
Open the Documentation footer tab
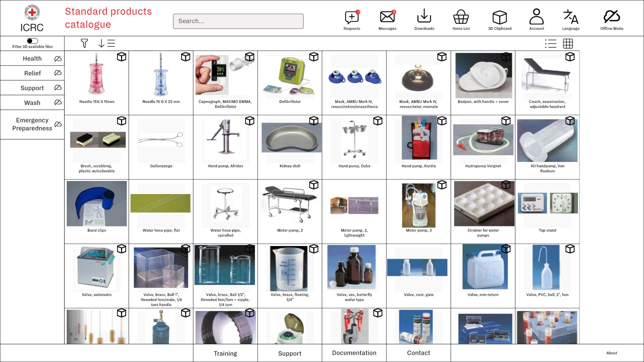pos(354,353)
